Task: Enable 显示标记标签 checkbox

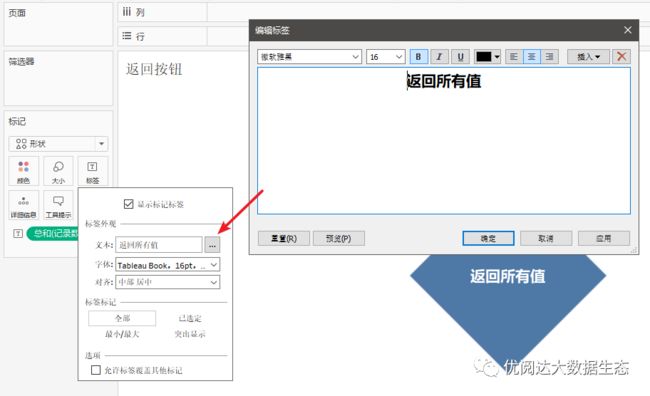Action: pos(129,204)
